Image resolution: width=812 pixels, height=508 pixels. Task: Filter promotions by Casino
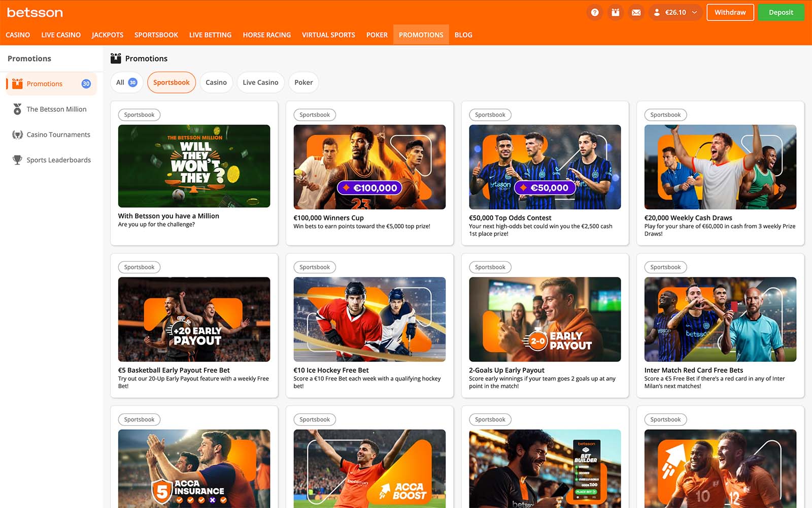coord(216,82)
